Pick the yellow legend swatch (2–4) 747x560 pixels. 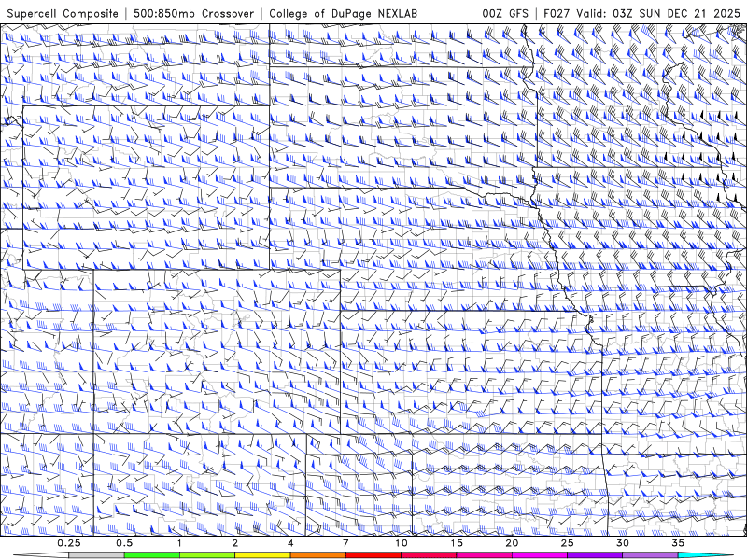262,555
